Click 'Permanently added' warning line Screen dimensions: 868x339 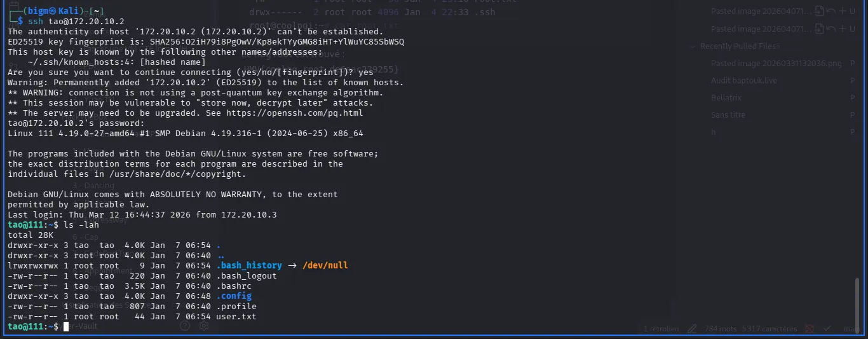(206, 82)
